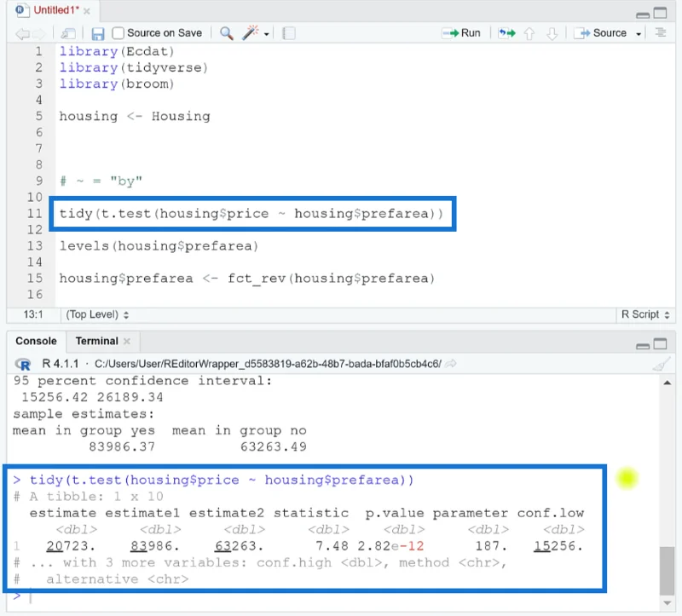Click the console scrollbar up arrow
Viewport: 682px width, 616px height.
668,383
